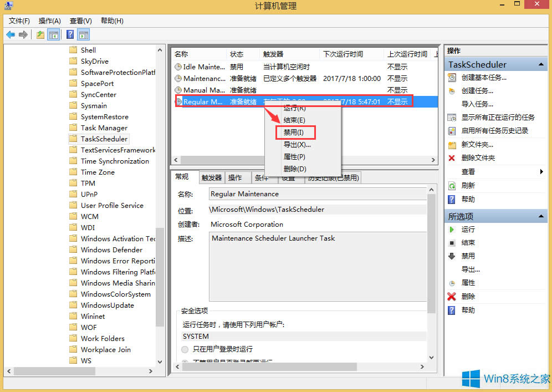This screenshot has height=392, width=552.
Task: Toggle the action pane visibility toolbar icon
Action: [x=83, y=34]
